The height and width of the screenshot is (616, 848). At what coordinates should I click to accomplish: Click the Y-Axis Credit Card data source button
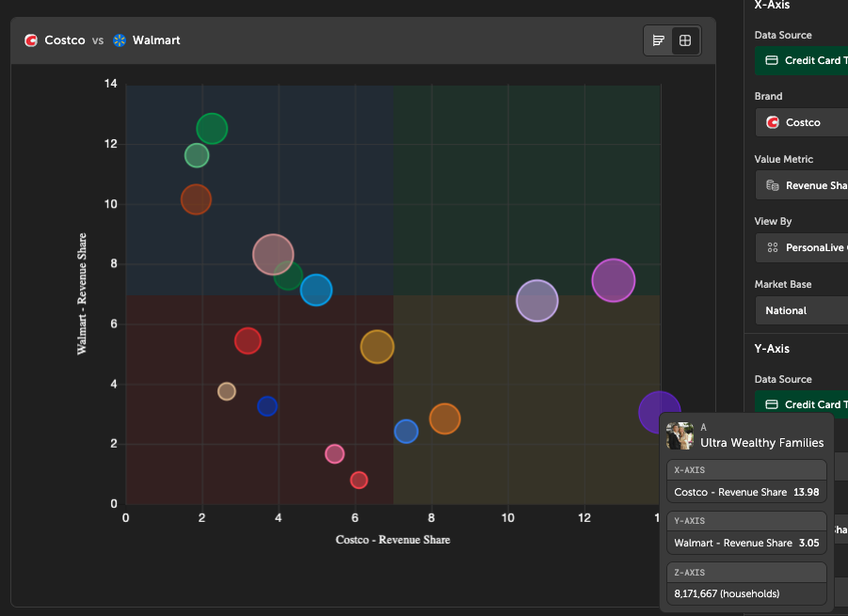click(x=802, y=404)
